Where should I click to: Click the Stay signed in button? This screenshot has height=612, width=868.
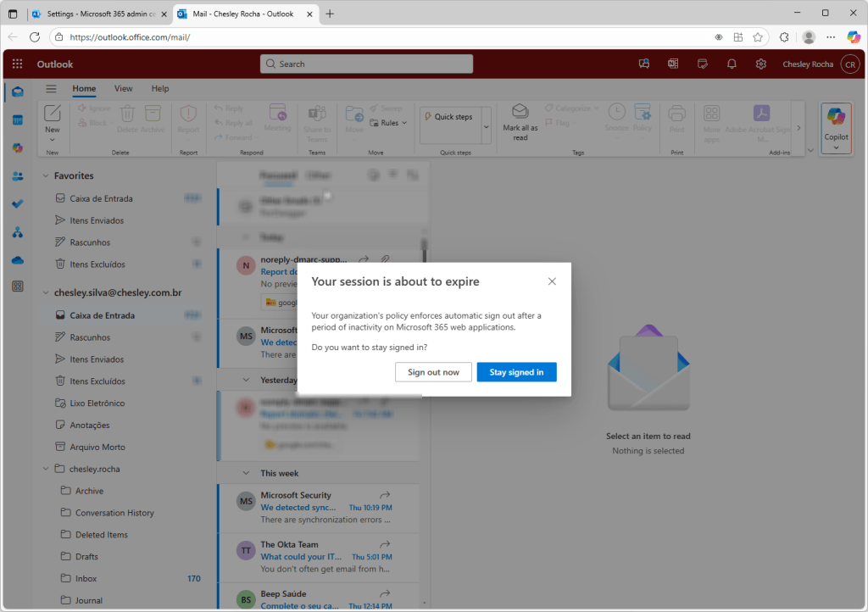[x=516, y=372]
